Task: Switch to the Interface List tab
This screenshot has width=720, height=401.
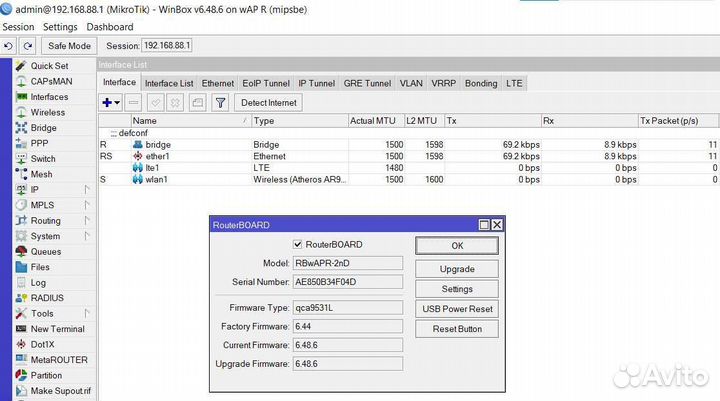Action: (169, 83)
